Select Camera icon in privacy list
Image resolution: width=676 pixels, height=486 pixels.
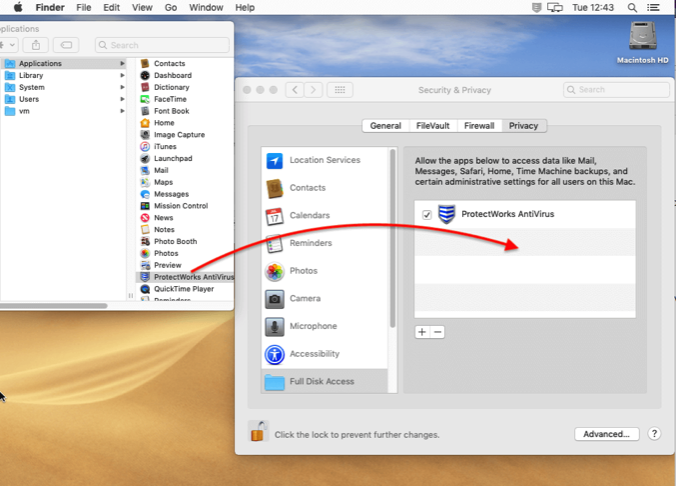coord(275,299)
